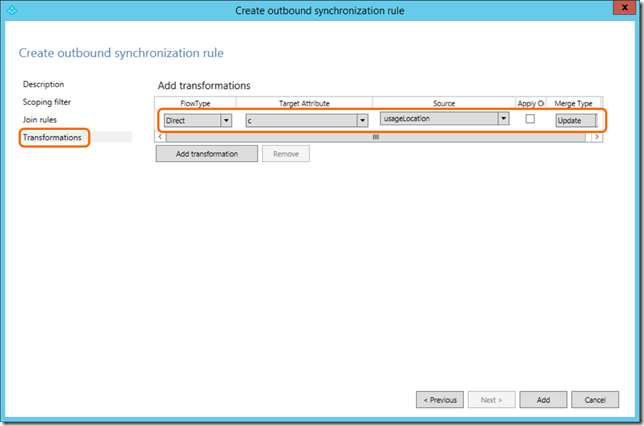The height and width of the screenshot is (426, 644).
Task: Open the Join rules page
Action: tap(41, 119)
